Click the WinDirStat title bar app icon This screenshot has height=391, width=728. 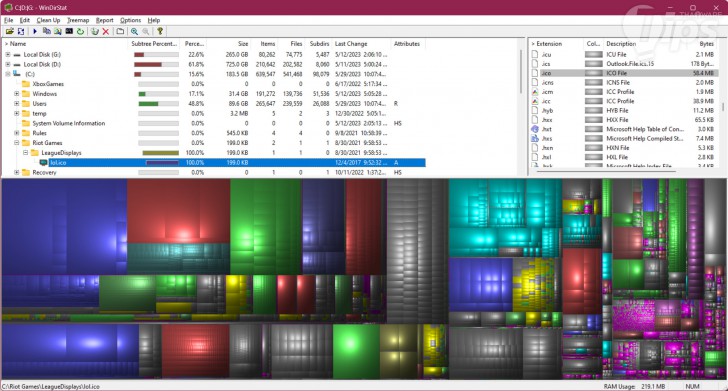(8, 7)
